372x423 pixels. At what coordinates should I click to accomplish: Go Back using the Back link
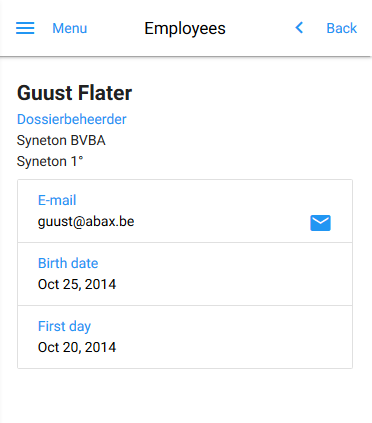342,28
